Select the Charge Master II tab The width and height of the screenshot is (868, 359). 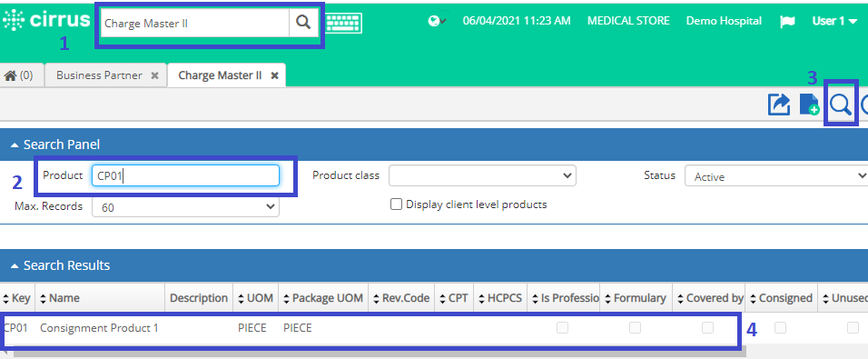[x=220, y=75]
